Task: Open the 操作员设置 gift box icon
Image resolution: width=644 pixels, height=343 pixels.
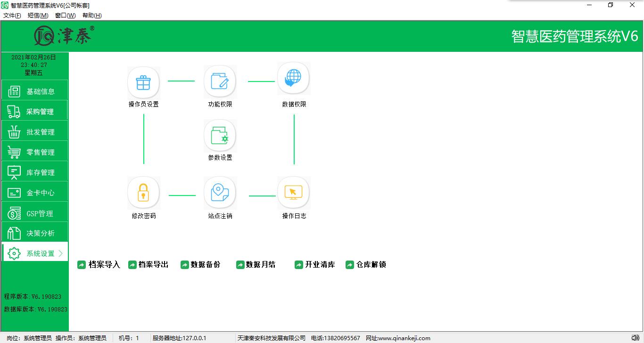Action: 143,82
